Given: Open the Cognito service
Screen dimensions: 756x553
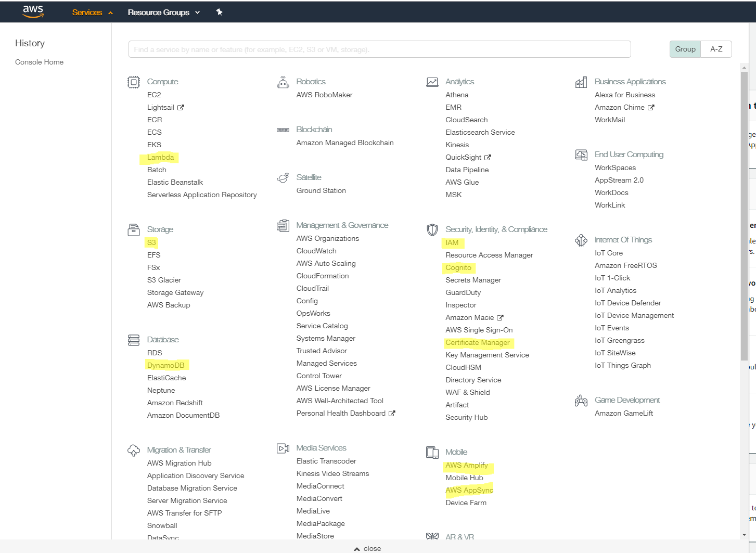Looking at the screenshot, I should point(458,268).
